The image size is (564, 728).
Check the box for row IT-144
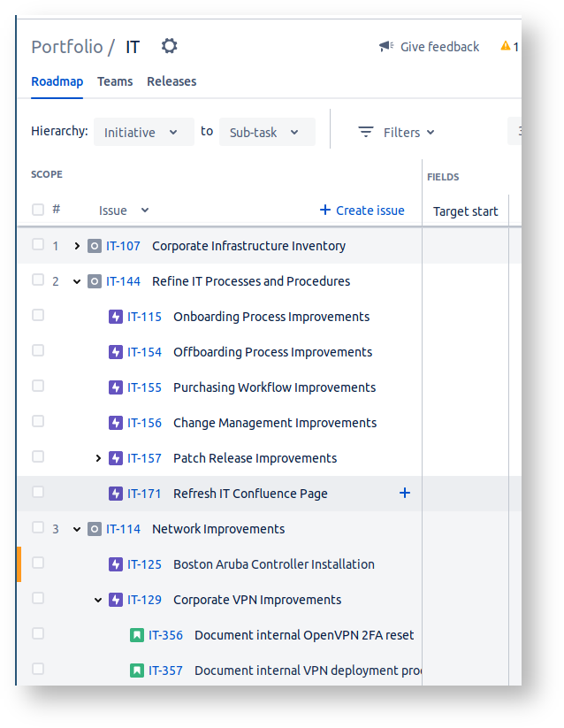click(38, 280)
